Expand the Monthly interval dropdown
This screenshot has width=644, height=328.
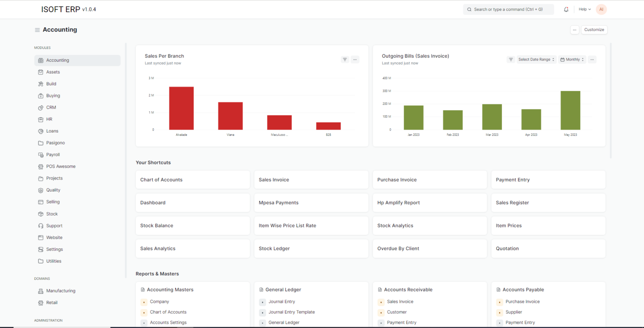pyautogui.click(x=572, y=60)
